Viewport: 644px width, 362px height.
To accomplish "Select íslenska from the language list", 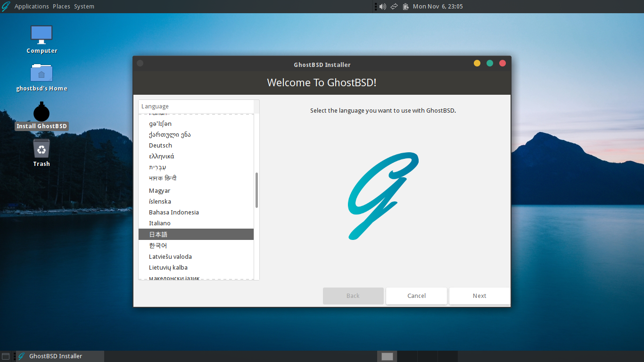I will (x=196, y=202).
